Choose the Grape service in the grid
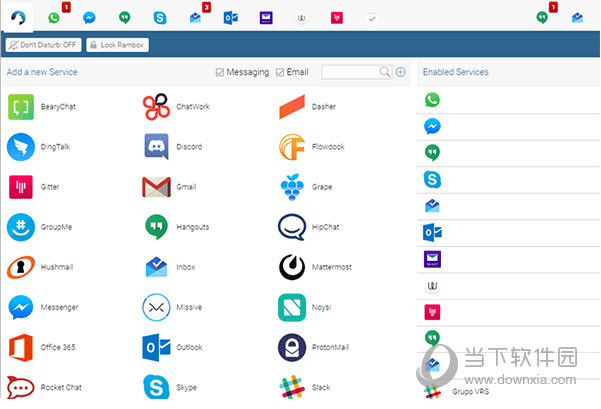 pos(306,187)
